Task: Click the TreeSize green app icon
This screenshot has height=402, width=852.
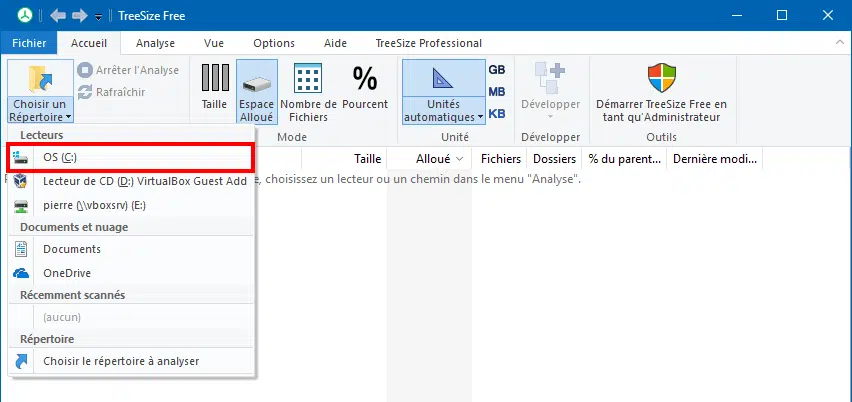Action: pos(25,16)
